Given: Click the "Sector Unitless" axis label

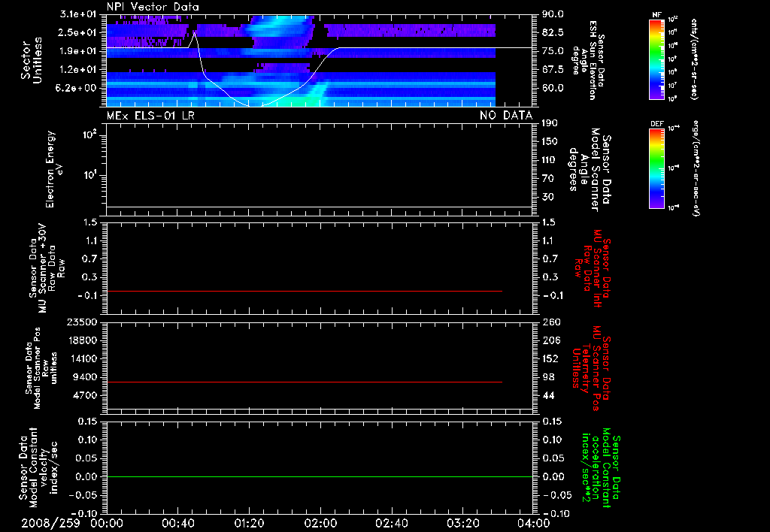Looking at the screenshot, I should pyautogui.click(x=31, y=60).
